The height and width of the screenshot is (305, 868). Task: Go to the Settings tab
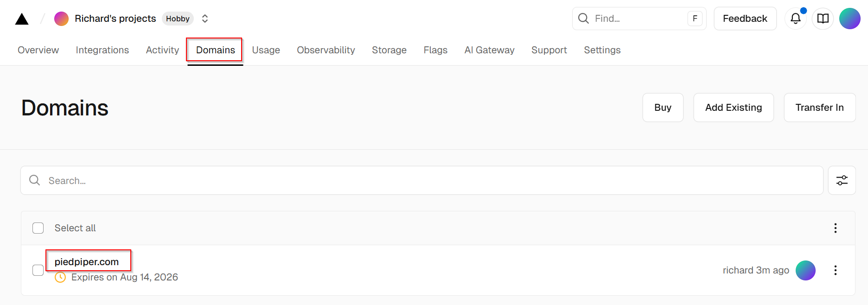602,50
